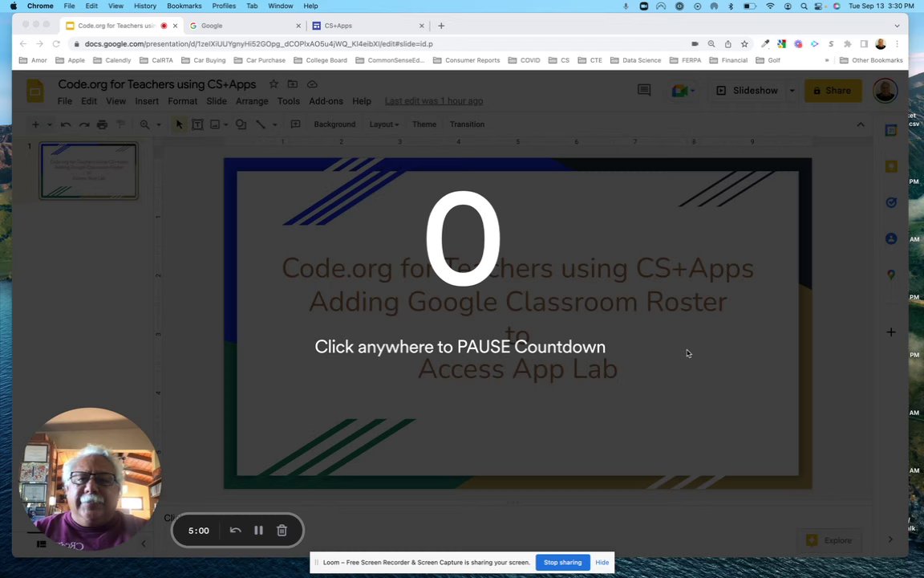Open the Add-ons menu
Image resolution: width=924 pixels, height=578 pixels.
click(x=326, y=101)
